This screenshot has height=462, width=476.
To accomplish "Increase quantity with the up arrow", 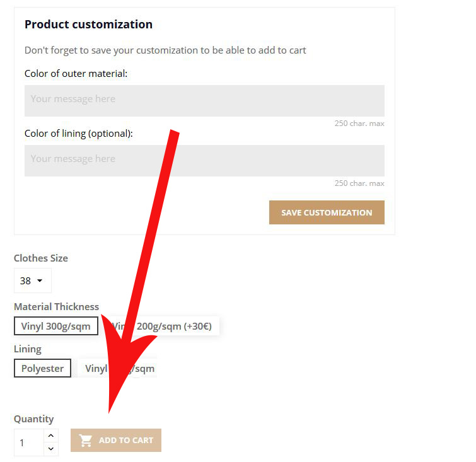I will click(51, 436).
